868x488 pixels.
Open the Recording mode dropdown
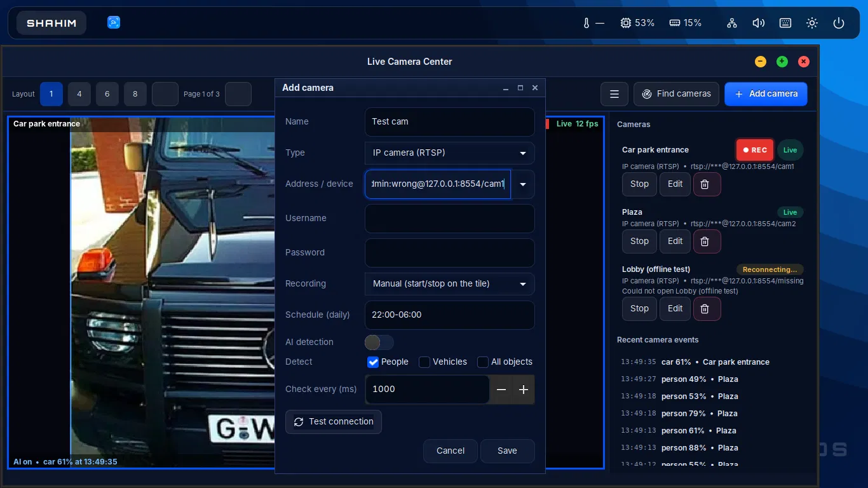click(450, 284)
